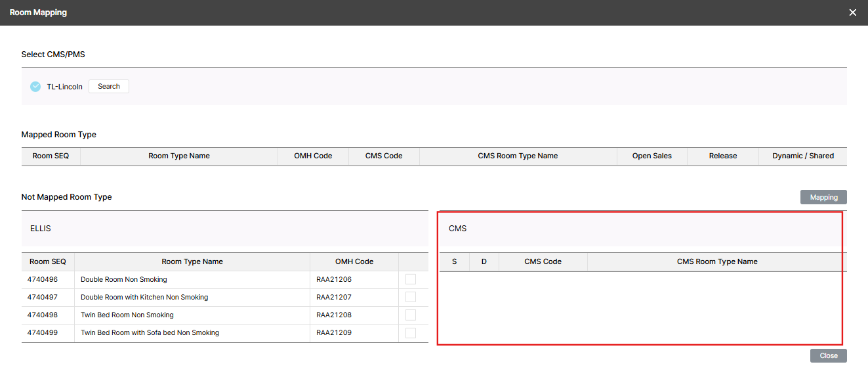Viewport: 868px width, 381px height.
Task: Click the Search button next to TL-Lincoln
Action: click(109, 87)
